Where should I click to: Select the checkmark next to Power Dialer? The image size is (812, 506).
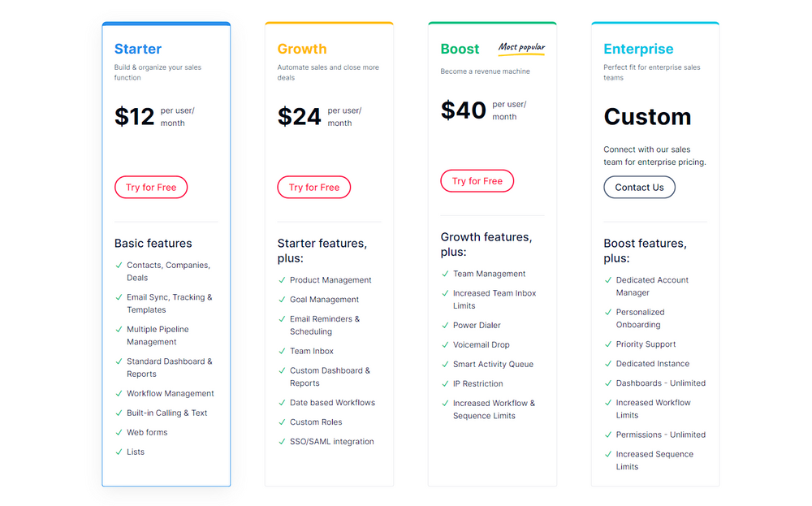pos(443,325)
